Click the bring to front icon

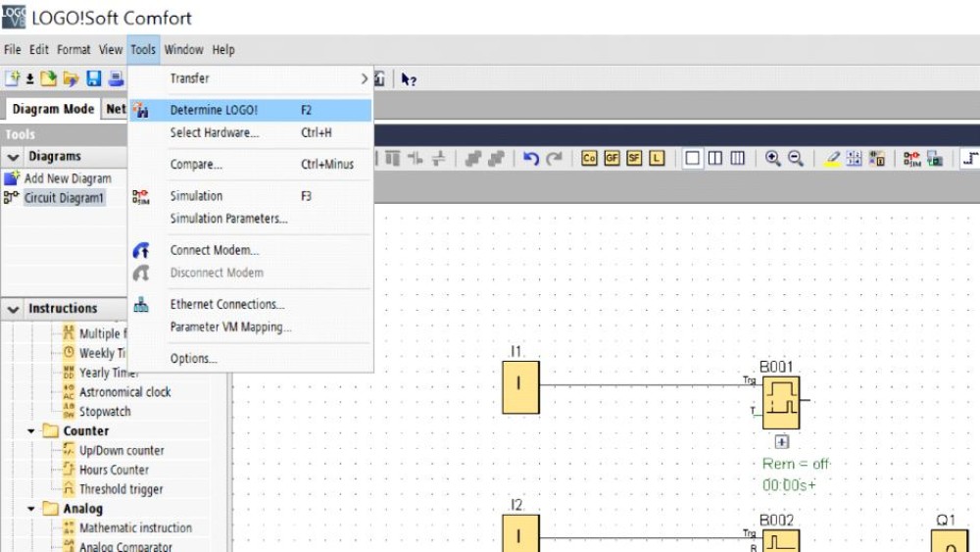click(473, 158)
